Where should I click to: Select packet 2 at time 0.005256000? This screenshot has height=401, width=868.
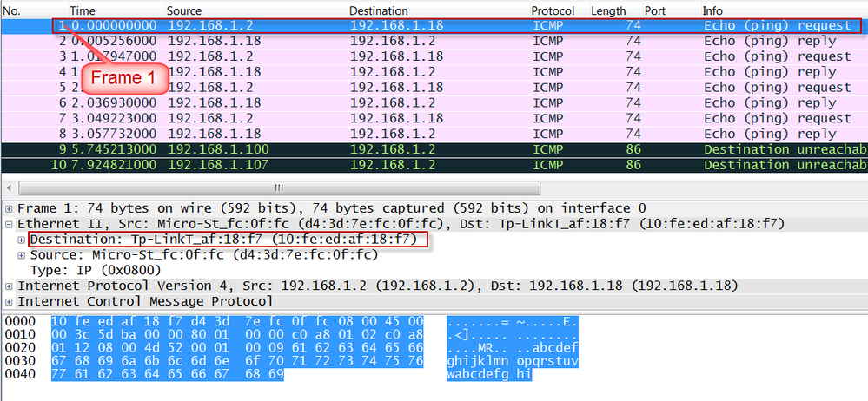click(434, 41)
